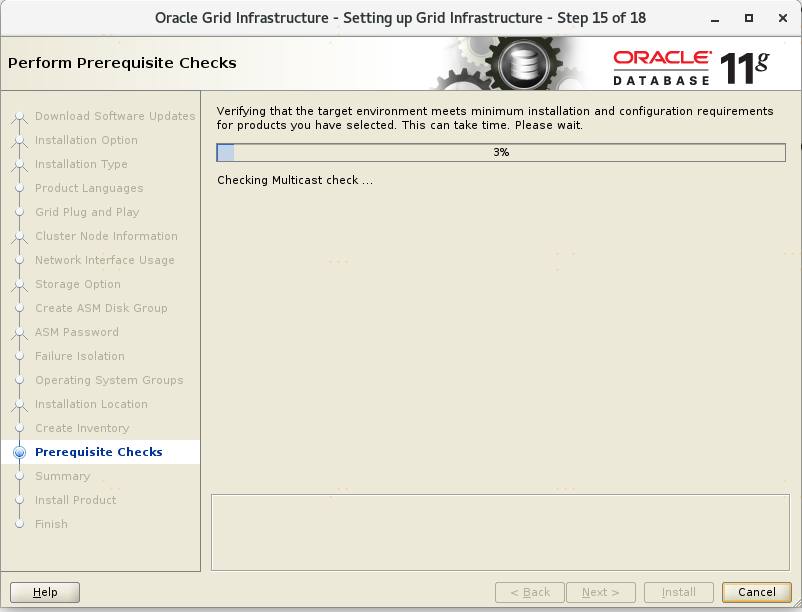The height and width of the screenshot is (612, 802).
Task: Open the Installation Option step
Action: coord(86,140)
